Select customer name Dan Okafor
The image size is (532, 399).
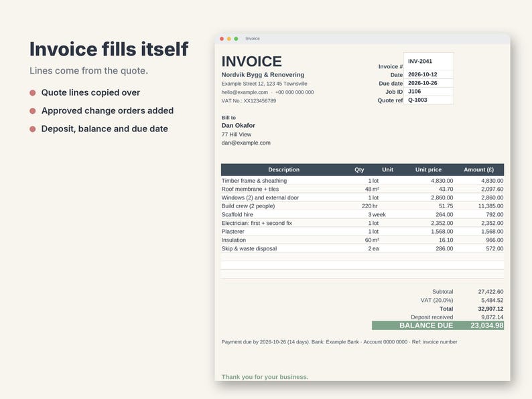tap(238, 125)
